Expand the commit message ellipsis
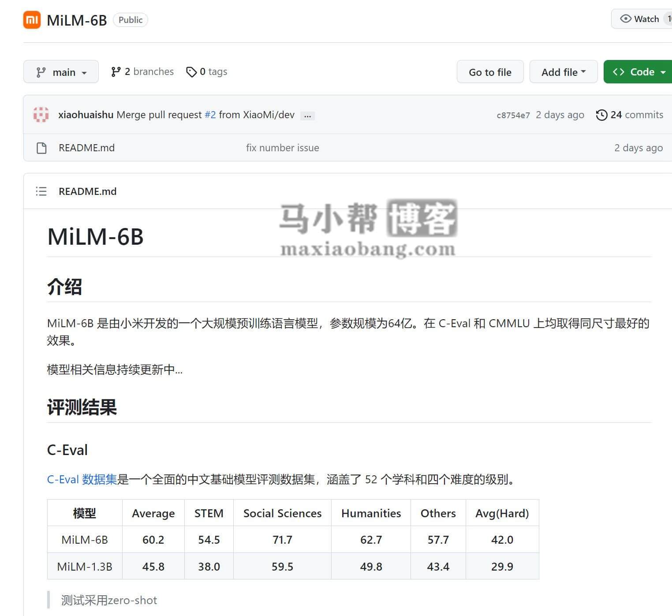This screenshot has height=616, width=672. [x=307, y=115]
